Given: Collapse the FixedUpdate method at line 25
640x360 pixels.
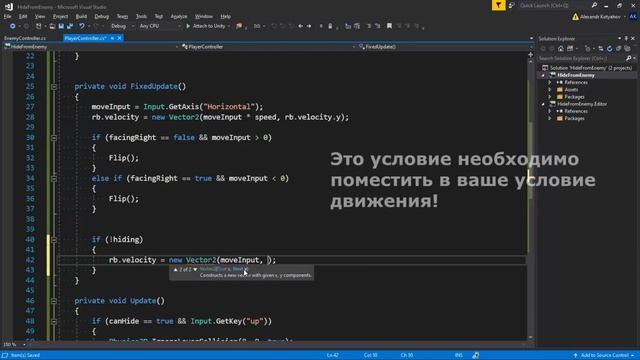Looking at the screenshot, I should coord(54,87).
